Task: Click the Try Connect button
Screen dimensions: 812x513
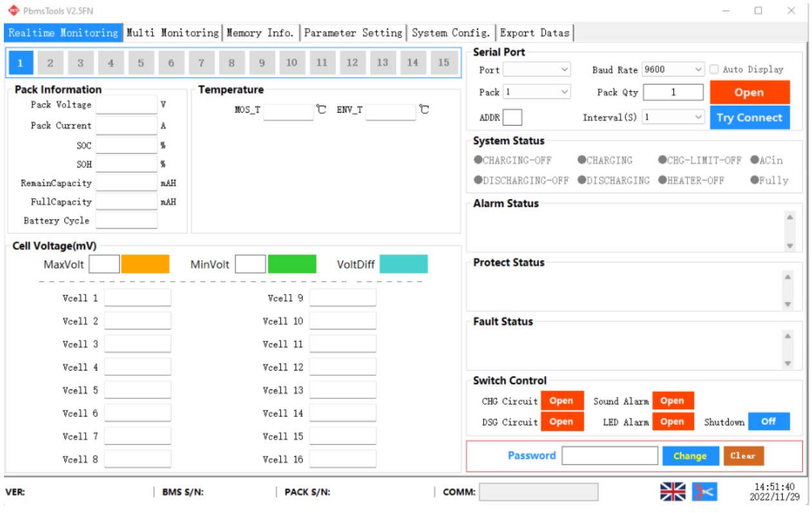Action: click(x=749, y=118)
